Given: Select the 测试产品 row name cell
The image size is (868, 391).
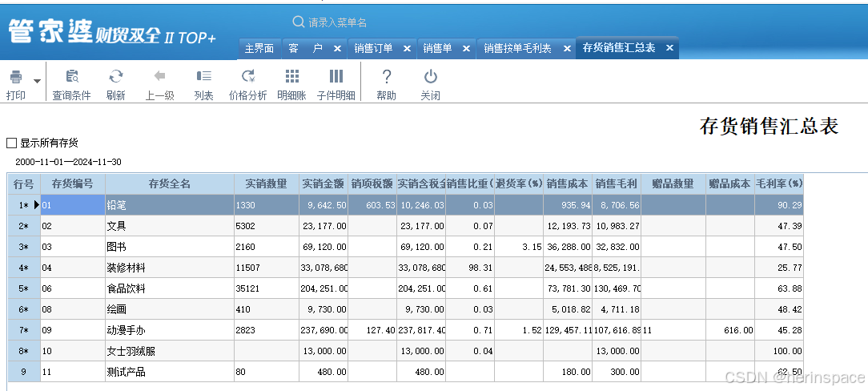Looking at the screenshot, I should [x=170, y=372].
